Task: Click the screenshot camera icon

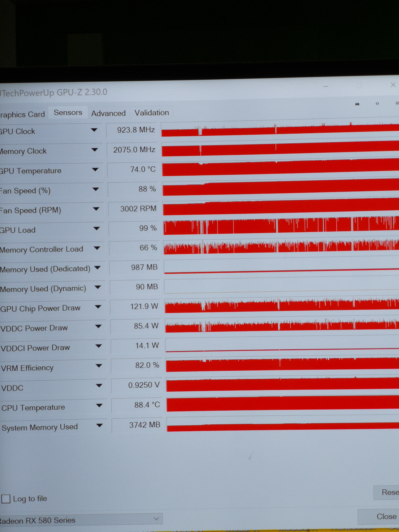Action: pyautogui.click(x=357, y=104)
